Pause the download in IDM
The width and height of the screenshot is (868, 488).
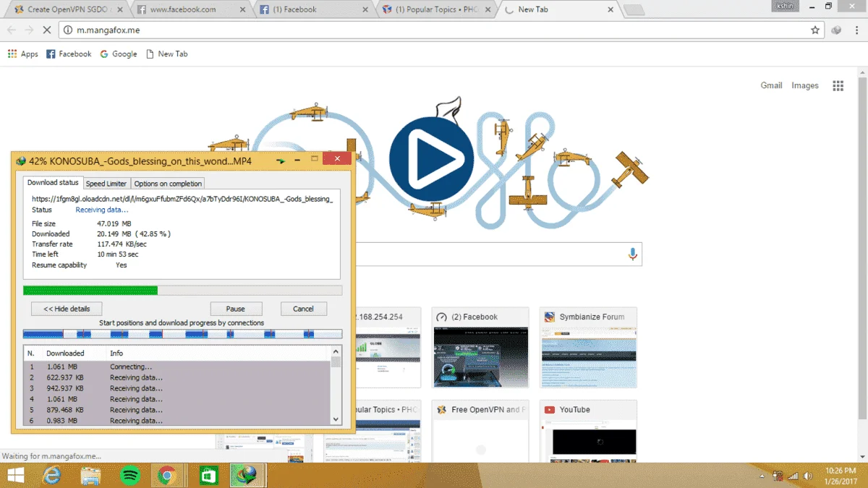(235, 309)
